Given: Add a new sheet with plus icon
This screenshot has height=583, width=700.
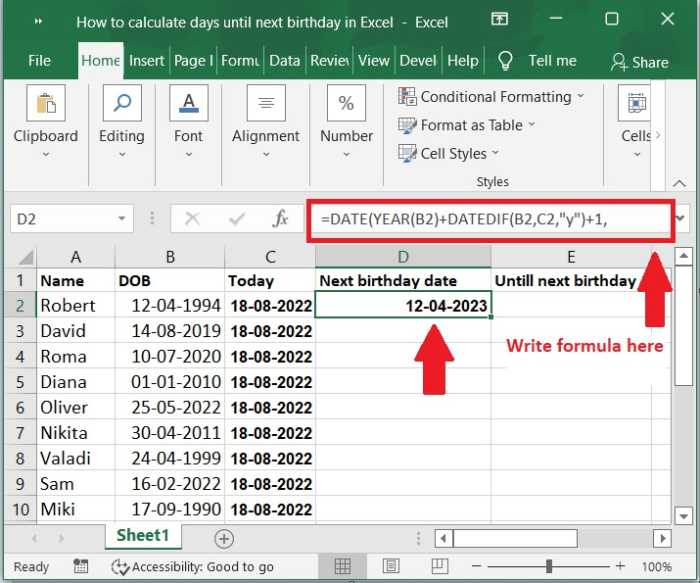Looking at the screenshot, I should pyautogui.click(x=224, y=538).
